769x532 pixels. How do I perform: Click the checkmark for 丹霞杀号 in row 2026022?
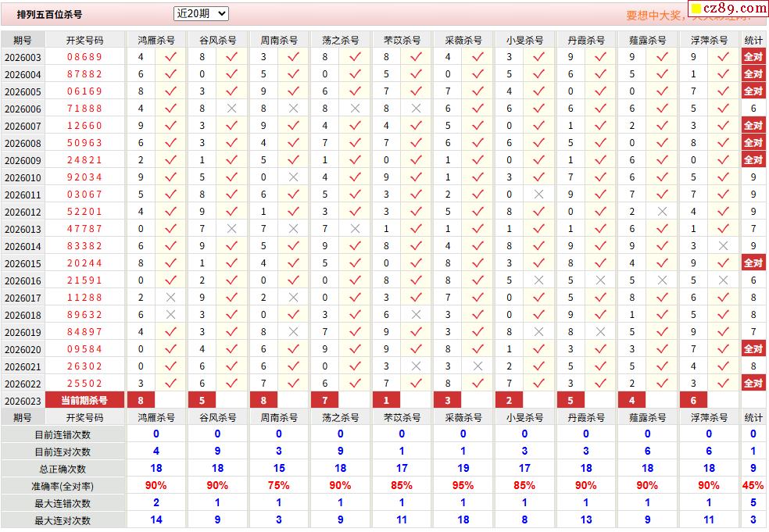[600, 384]
